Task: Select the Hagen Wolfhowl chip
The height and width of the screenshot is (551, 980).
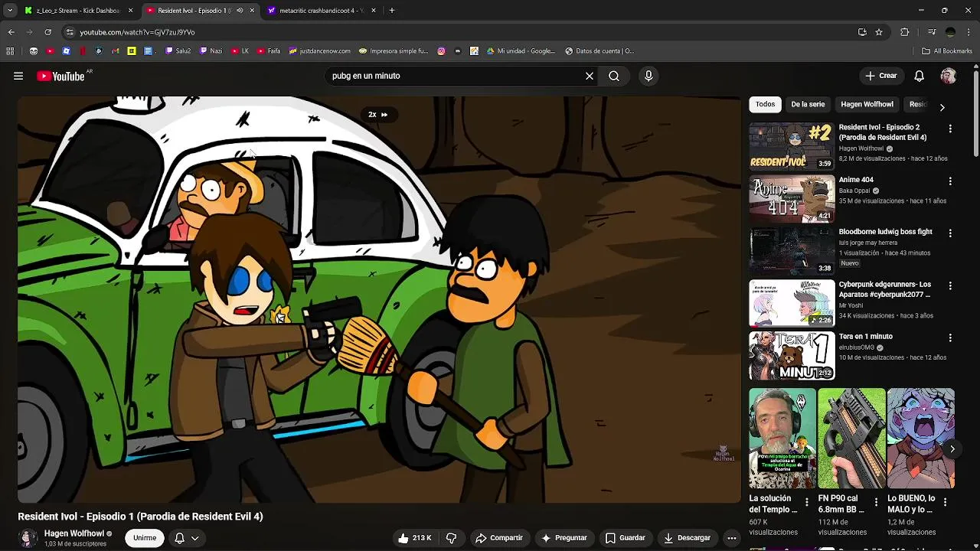Action: click(x=867, y=104)
